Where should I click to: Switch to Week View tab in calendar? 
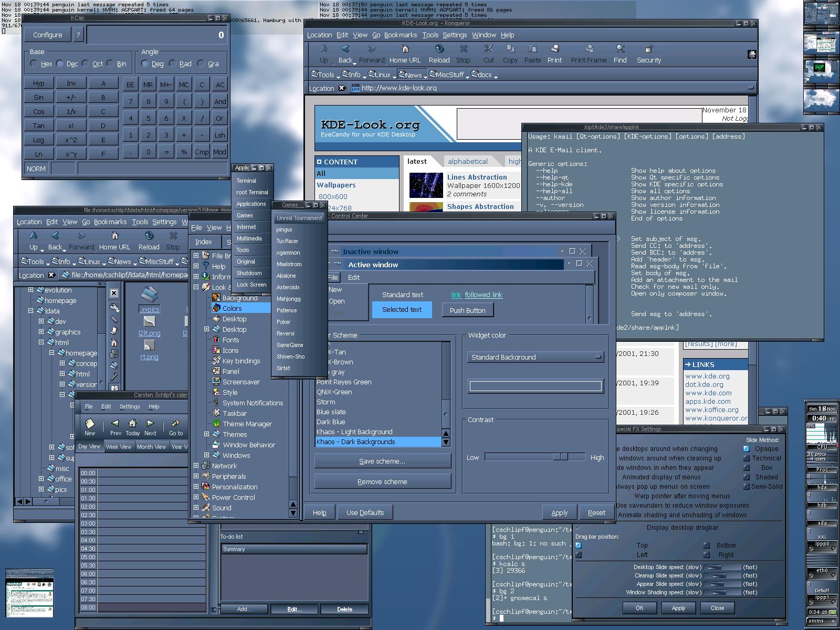click(x=119, y=447)
